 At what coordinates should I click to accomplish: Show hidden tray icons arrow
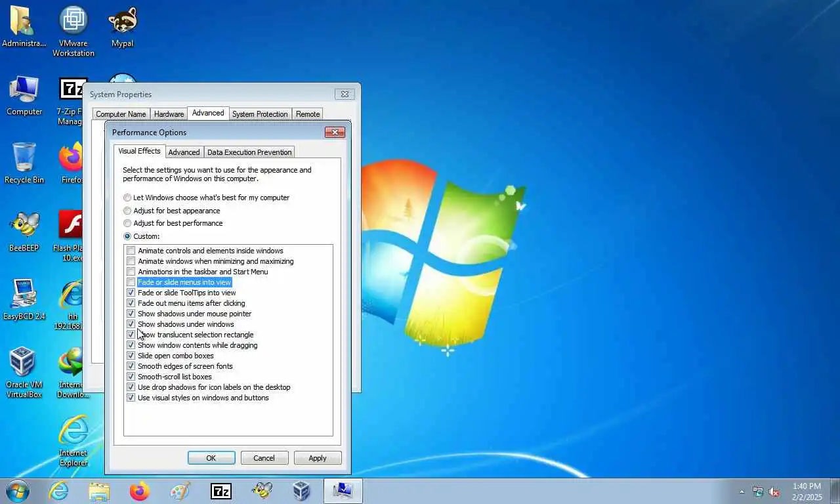[x=742, y=492]
